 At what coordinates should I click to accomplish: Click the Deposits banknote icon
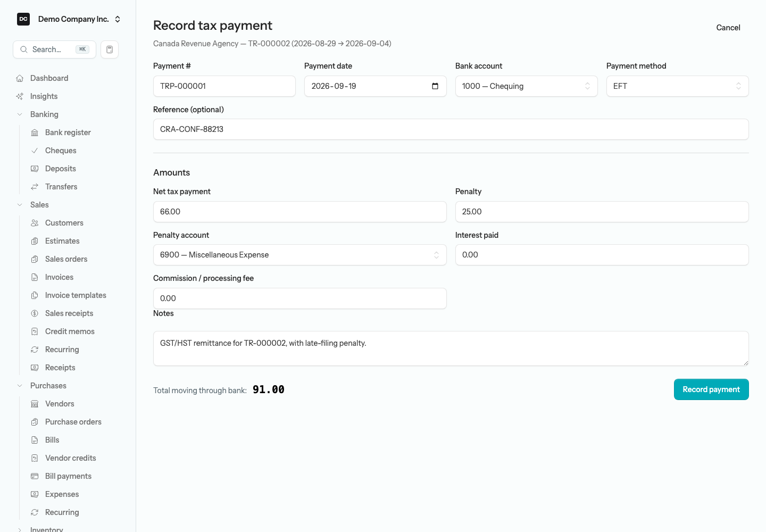35,169
